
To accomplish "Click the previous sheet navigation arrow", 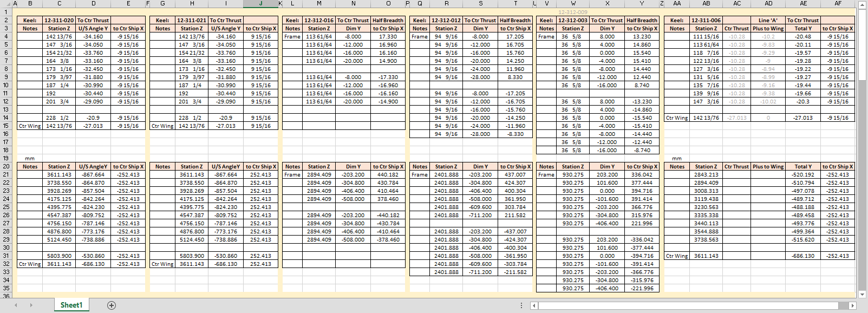I will tap(16, 305).
